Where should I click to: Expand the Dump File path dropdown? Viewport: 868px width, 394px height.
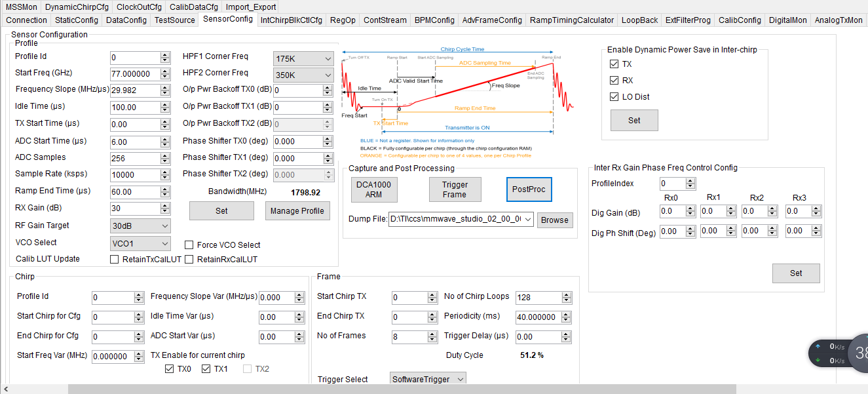(528, 219)
